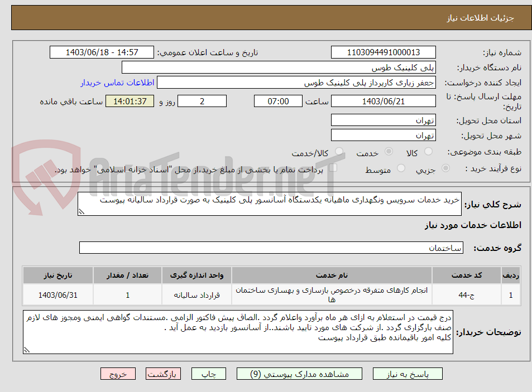Click the resize grip of the buyer notes textarea
The height and width of the screenshot is (392, 532).
27,350
